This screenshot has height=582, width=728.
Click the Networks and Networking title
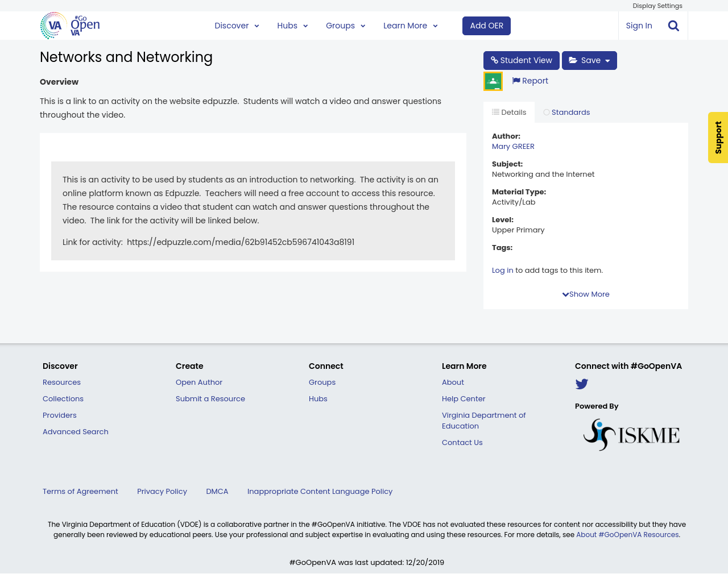point(126,57)
